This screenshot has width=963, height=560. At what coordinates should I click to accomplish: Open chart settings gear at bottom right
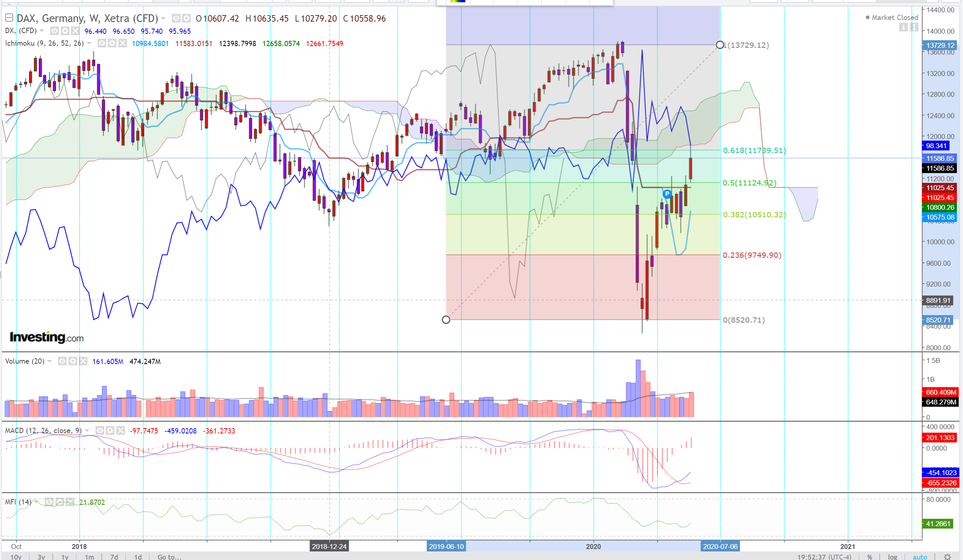947,557
